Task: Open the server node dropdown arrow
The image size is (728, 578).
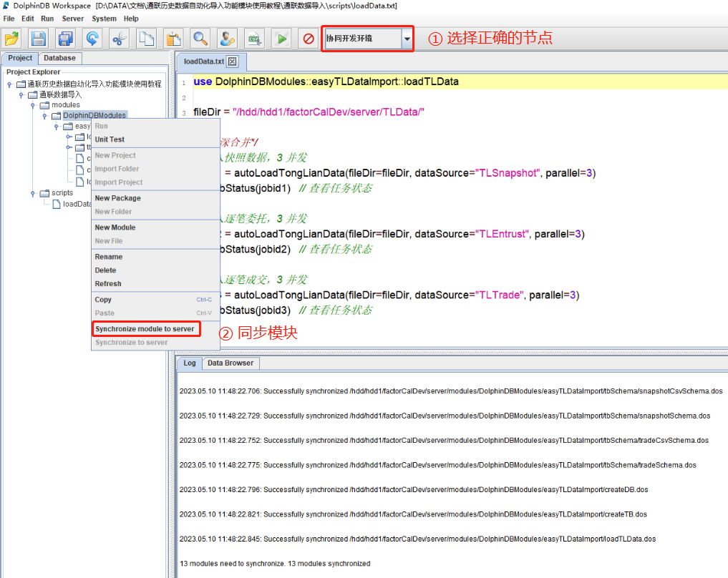Action: pos(407,39)
